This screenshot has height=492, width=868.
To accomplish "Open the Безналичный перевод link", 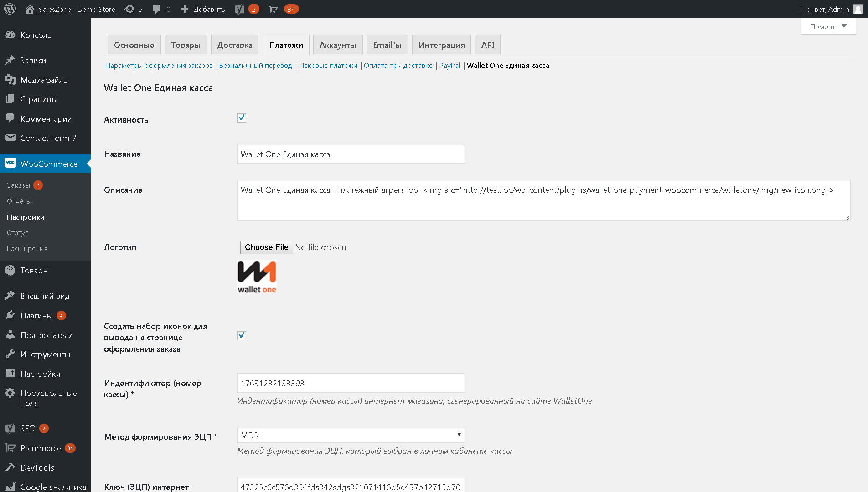I will (x=255, y=66).
